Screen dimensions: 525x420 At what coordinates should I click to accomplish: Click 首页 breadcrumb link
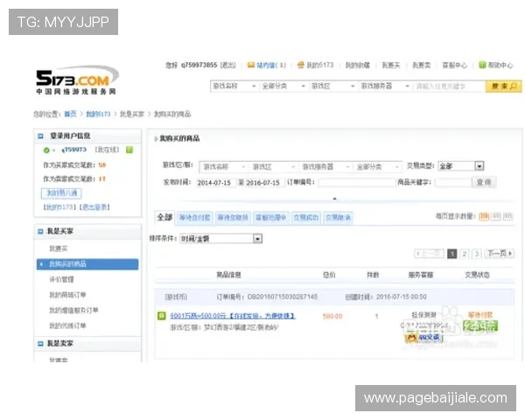point(70,115)
